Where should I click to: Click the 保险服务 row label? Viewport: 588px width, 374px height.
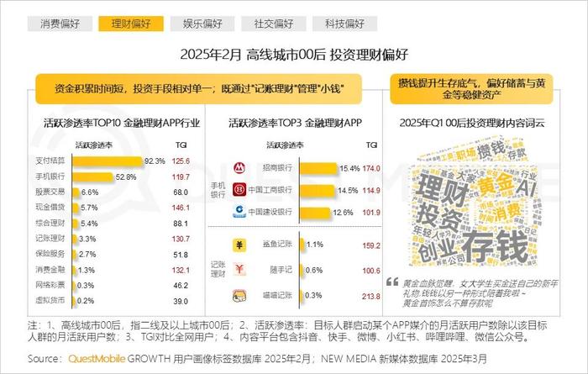(x=50, y=254)
